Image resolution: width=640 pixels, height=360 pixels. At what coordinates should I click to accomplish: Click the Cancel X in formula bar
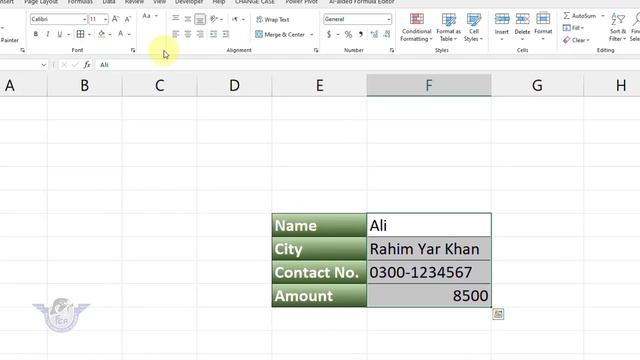coord(64,64)
